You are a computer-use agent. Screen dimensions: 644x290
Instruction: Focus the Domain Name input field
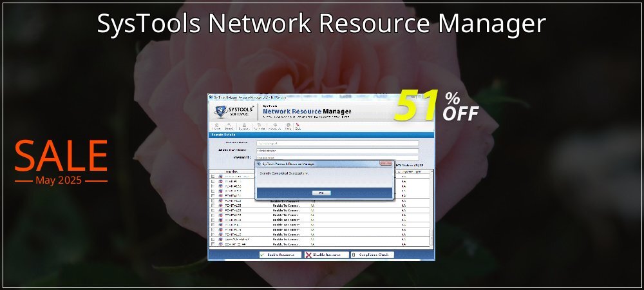click(337, 143)
